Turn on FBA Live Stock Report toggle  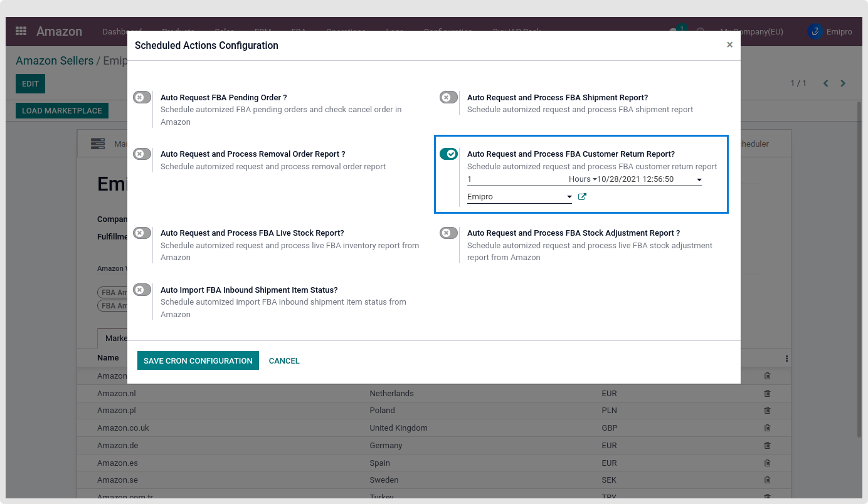tap(142, 233)
